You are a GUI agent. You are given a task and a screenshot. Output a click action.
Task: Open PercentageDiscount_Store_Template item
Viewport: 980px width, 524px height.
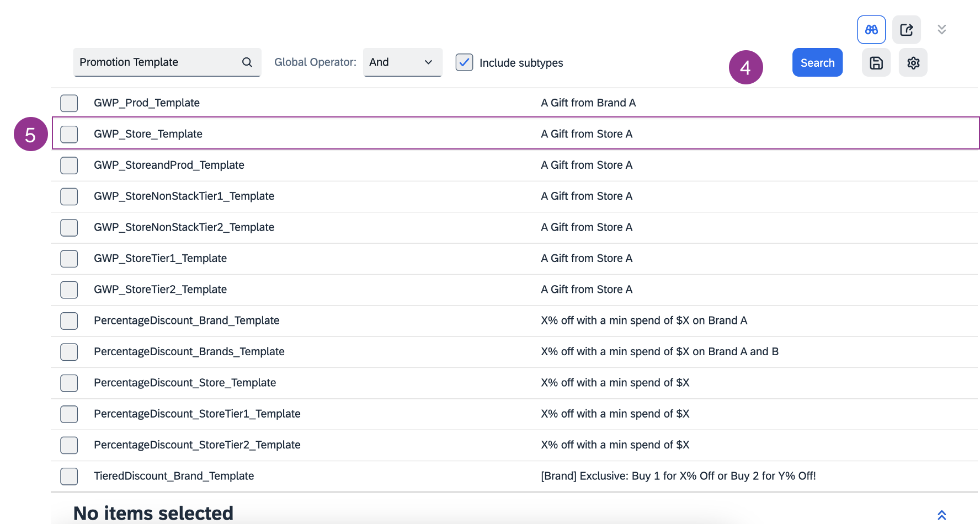tap(185, 383)
